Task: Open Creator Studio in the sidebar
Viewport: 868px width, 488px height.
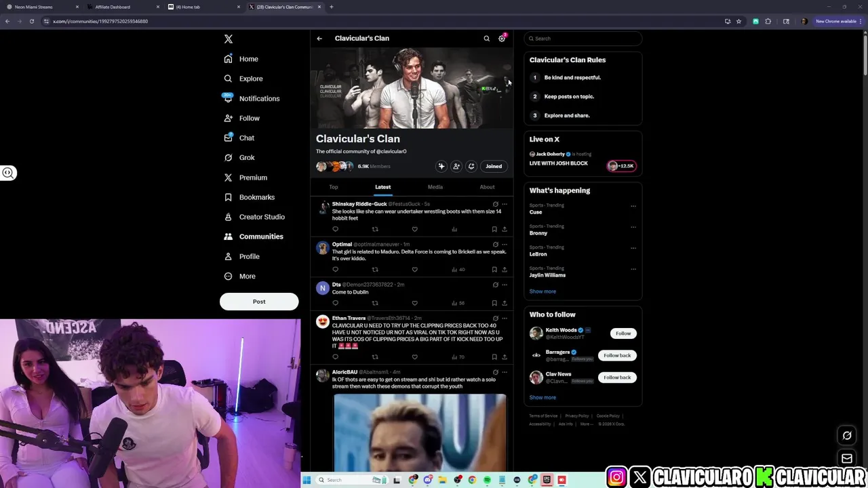Action: [254, 217]
